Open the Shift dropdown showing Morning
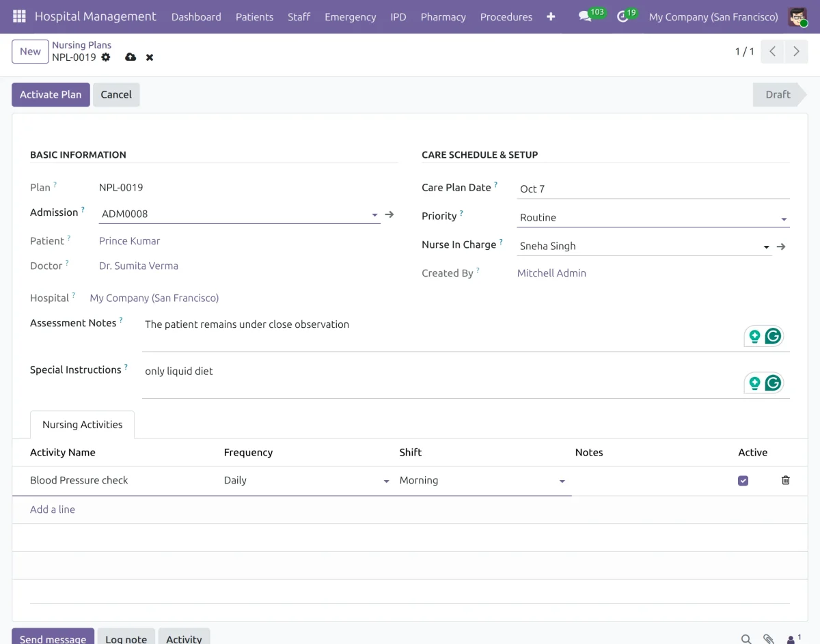The image size is (820, 644). point(562,481)
